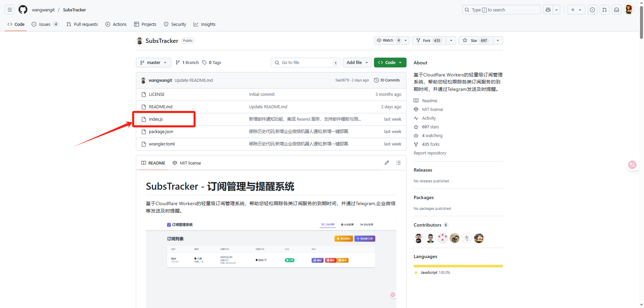Open the README outline list icon
Screen dimensions: 644x308
point(398,163)
